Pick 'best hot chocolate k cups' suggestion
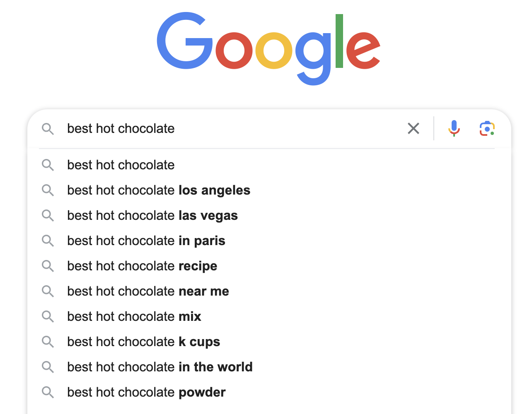 point(143,342)
